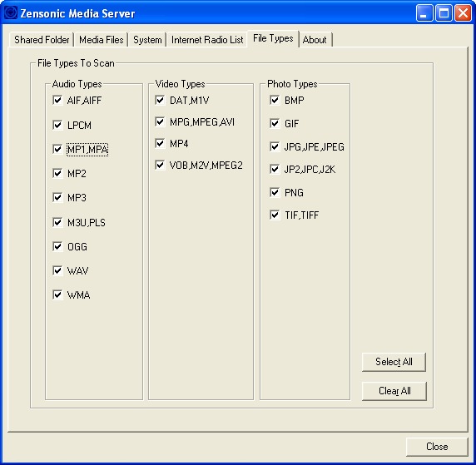
Task: Click the Zensonic app icon in title bar
Action: tap(11, 13)
